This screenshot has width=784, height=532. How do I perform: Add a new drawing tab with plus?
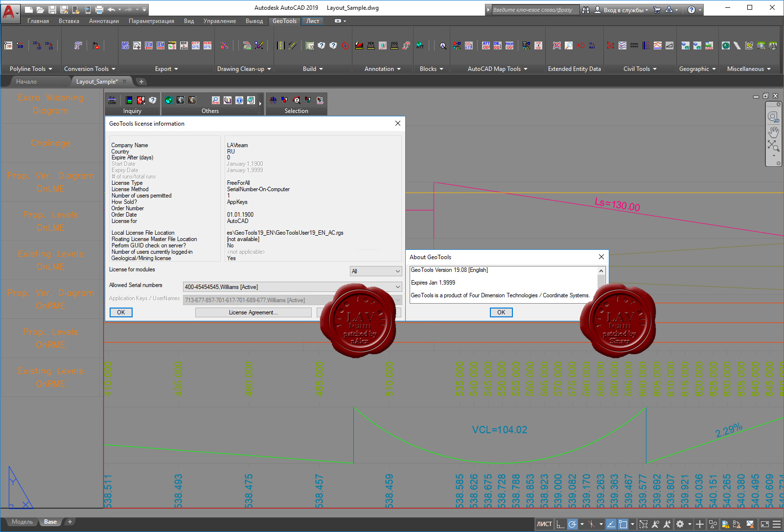pos(141,82)
